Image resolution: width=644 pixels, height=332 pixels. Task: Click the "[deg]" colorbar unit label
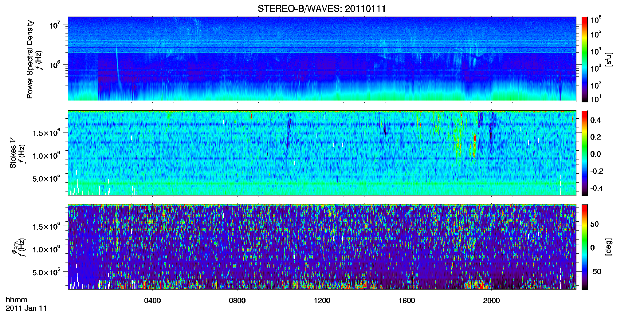click(x=609, y=247)
